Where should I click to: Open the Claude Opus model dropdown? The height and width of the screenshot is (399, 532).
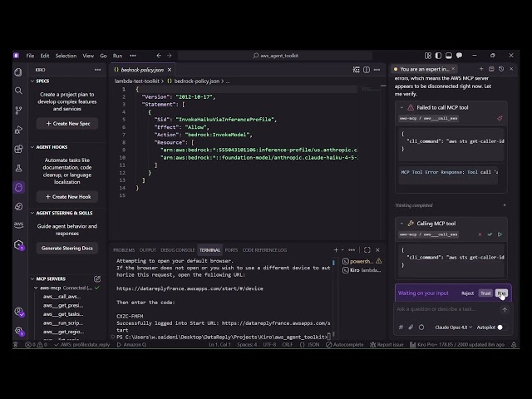[x=453, y=328]
